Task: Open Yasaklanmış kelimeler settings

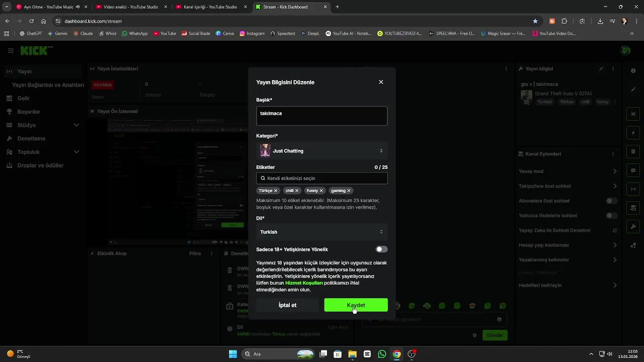Action: 568,260
